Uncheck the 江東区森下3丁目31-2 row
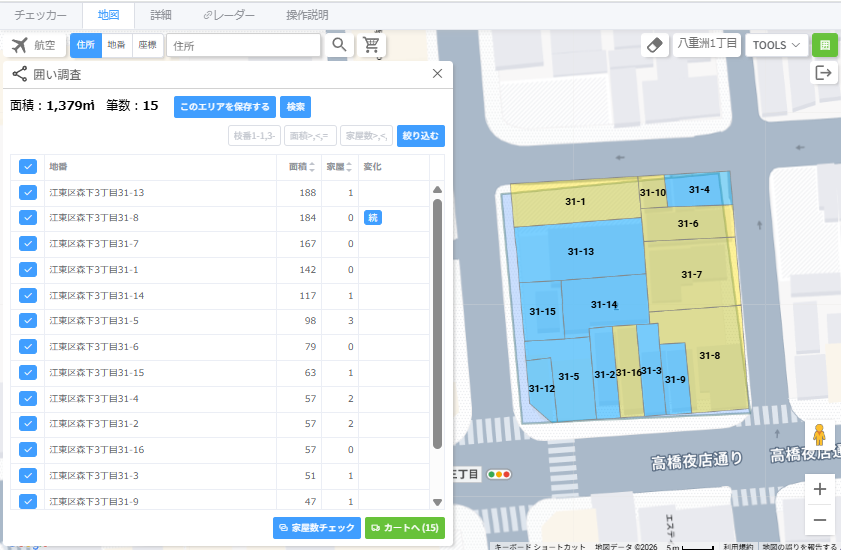Screen dimensions: 841x550 [x=28, y=423]
